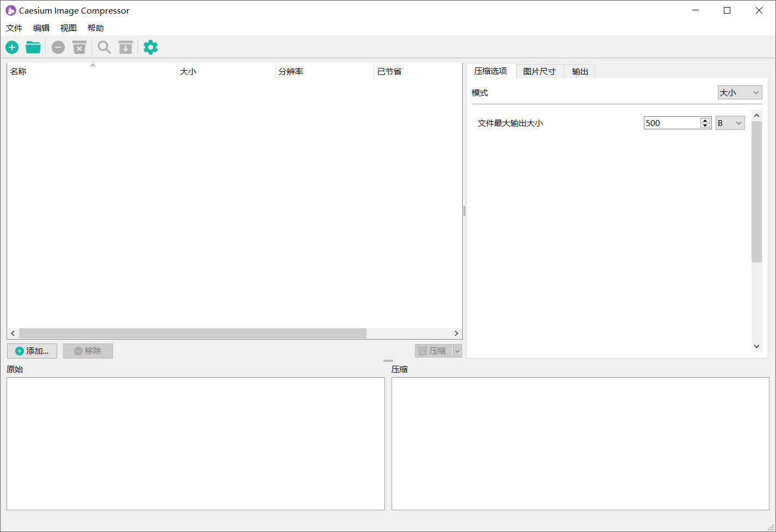This screenshot has height=532, width=776.
Task: Click the Caesium logo in the title bar
Action: point(11,10)
